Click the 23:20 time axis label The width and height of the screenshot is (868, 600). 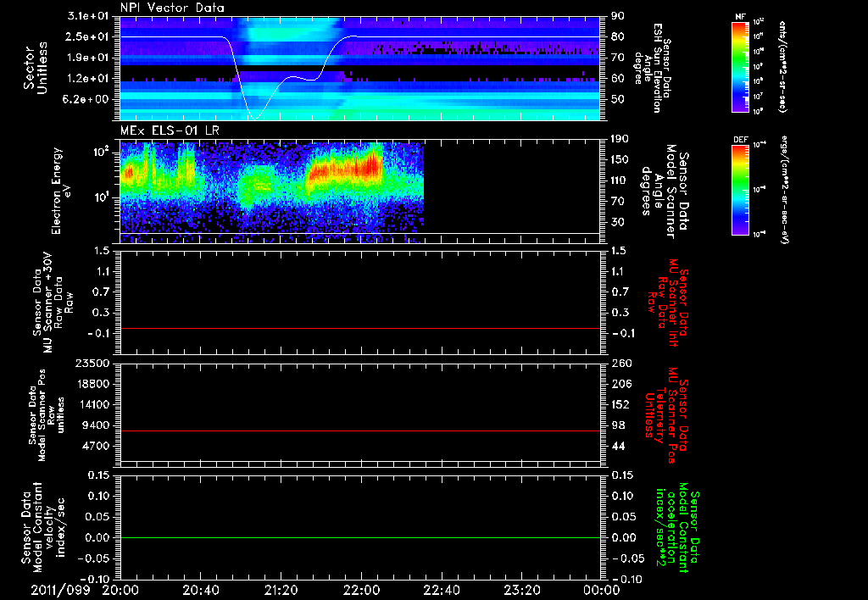point(521,590)
